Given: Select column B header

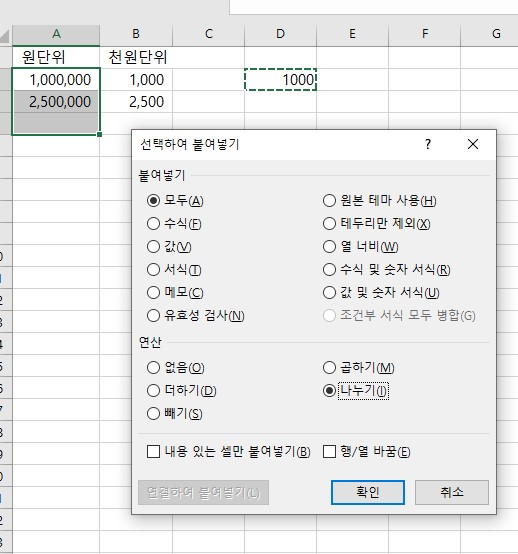Looking at the screenshot, I should click(x=136, y=34).
